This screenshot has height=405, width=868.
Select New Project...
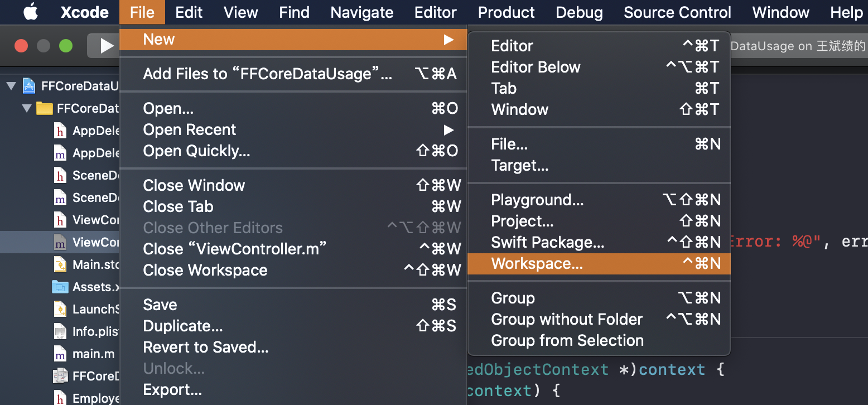coord(599,221)
